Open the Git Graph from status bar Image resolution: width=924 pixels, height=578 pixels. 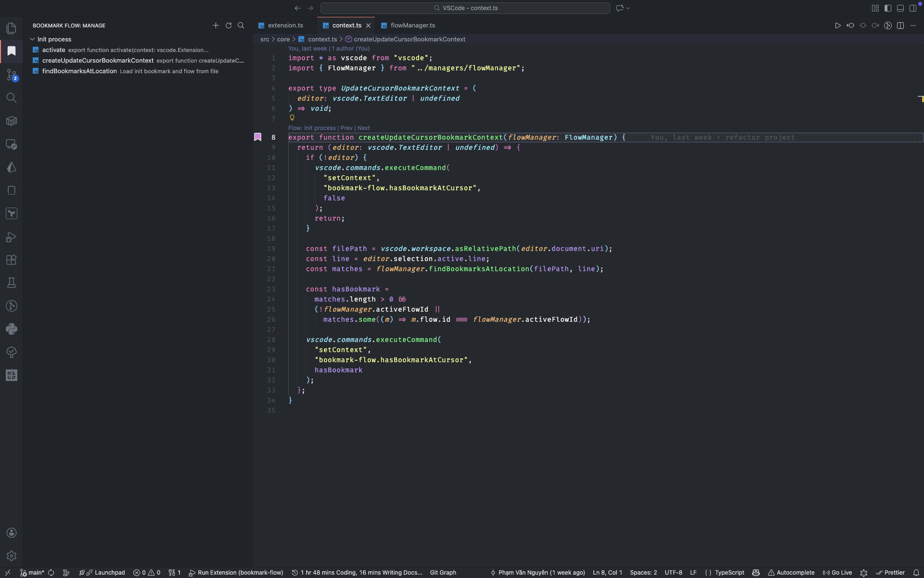(x=442, y=572)
